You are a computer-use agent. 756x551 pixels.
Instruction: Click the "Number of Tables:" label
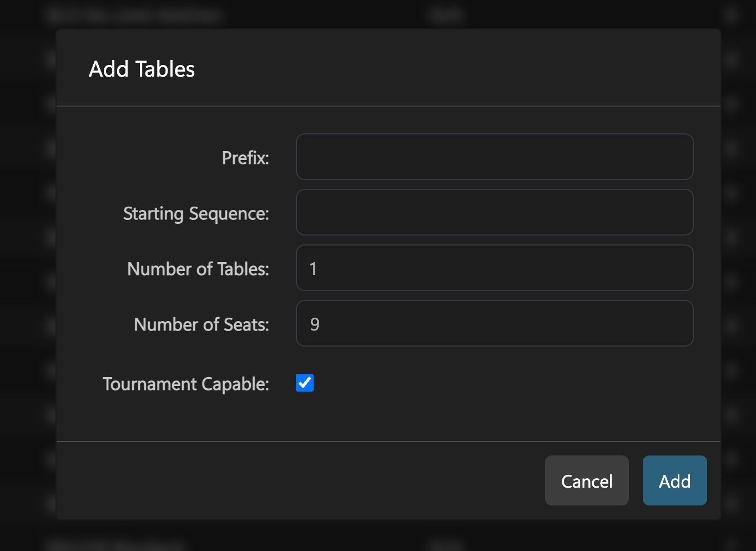click(x=198, y=269)
